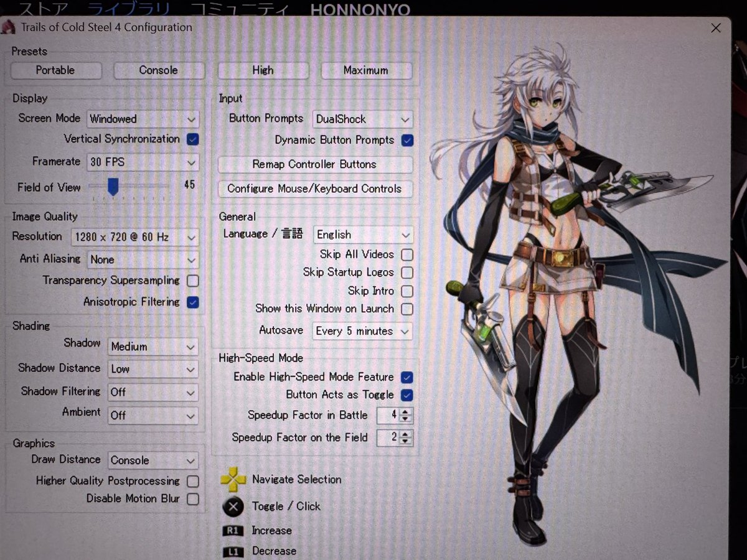Enable Skip Startup Logos
Viewport: 747px width, 560px height.
(407, 273)
